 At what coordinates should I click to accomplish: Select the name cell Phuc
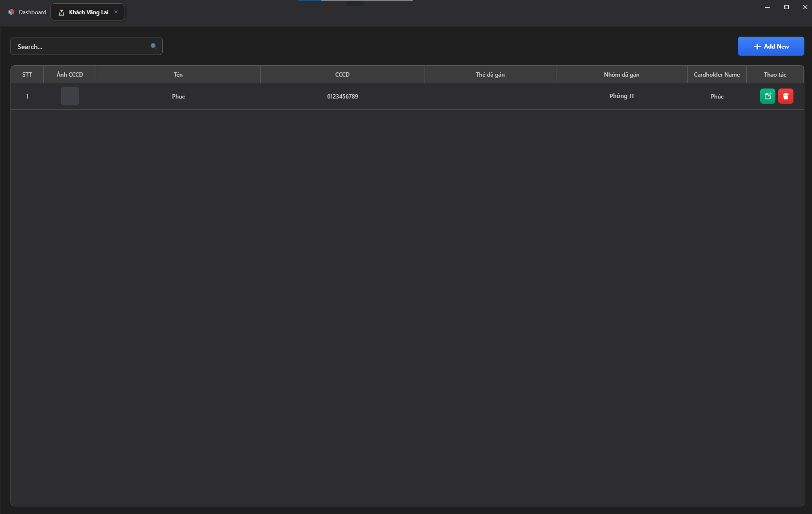coord(178,97)
